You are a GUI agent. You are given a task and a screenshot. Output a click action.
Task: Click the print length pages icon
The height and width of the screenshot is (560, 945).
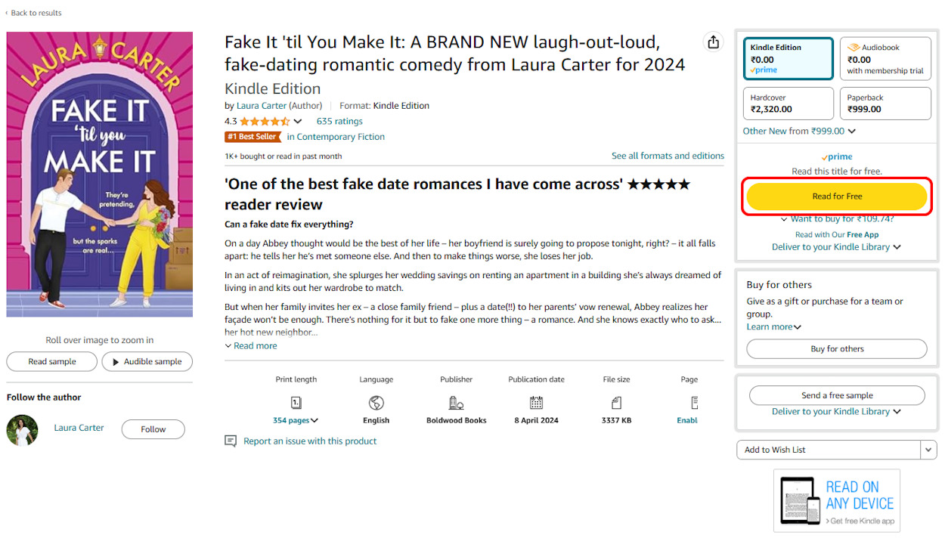pos(296,403)
